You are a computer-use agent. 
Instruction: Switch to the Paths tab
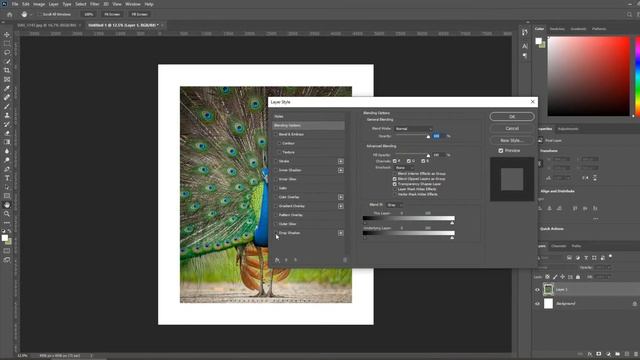coord(576,246)
